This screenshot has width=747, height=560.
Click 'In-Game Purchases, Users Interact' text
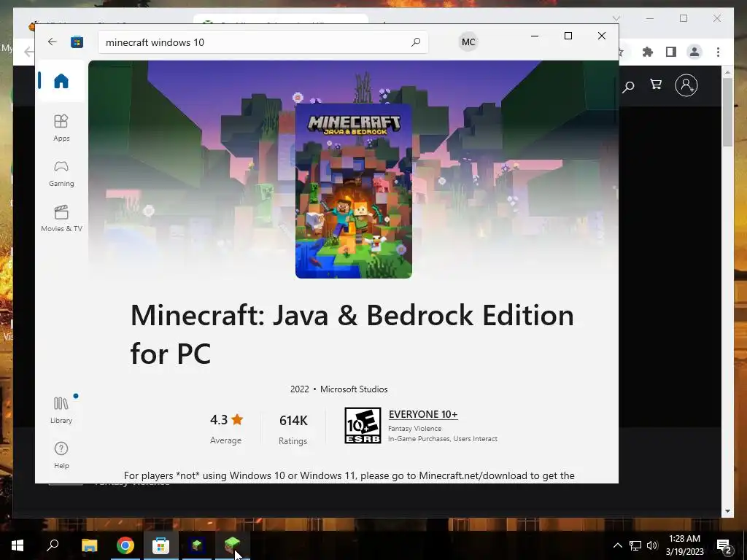click(443, 438)
